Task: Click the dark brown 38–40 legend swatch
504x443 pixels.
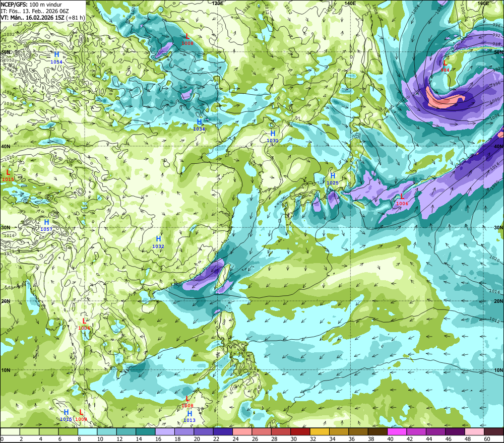Action: [377, 432]
